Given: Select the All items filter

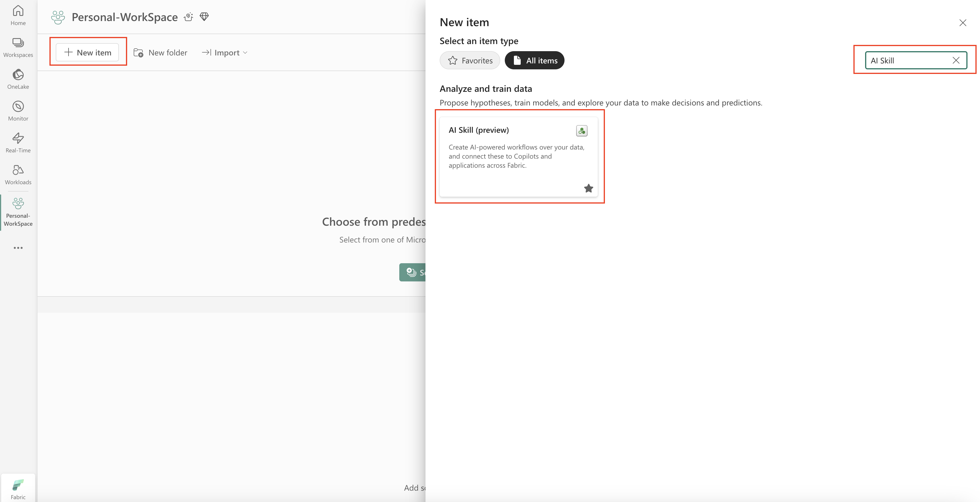Looking at the screenshot, I should tap(534, 61).
